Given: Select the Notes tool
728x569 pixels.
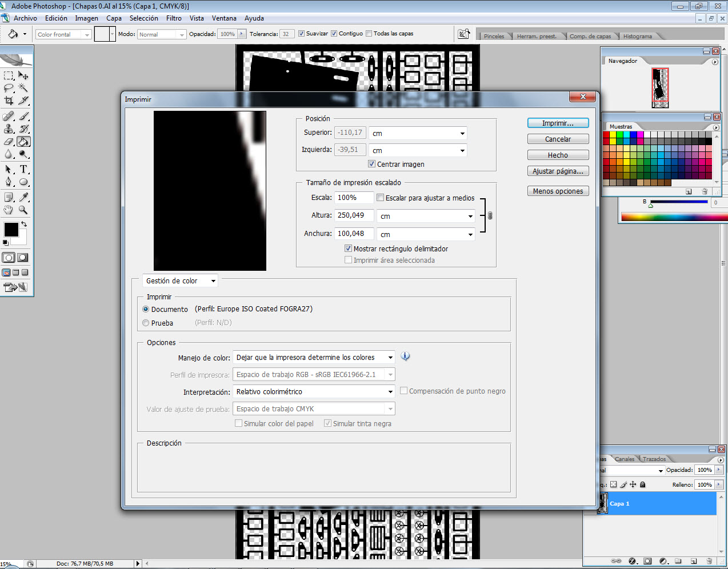Looking at the screenshot, I should pyautogui.click(x=9, y=197).
